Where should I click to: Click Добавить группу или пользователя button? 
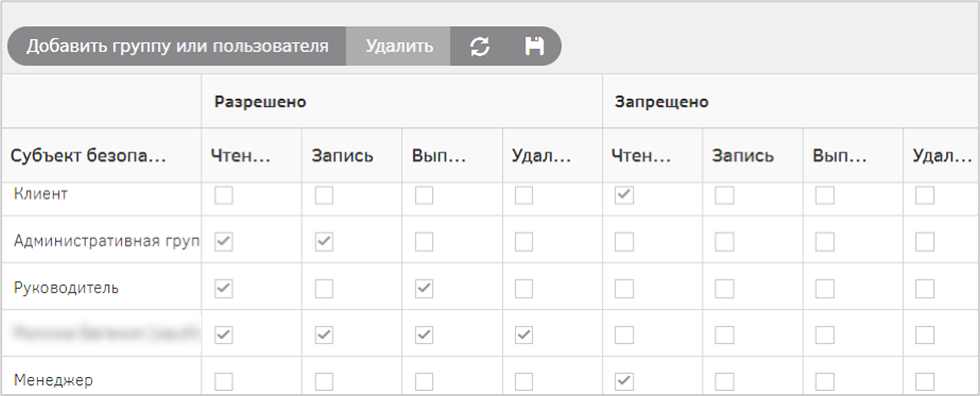[x=177, y=47]
